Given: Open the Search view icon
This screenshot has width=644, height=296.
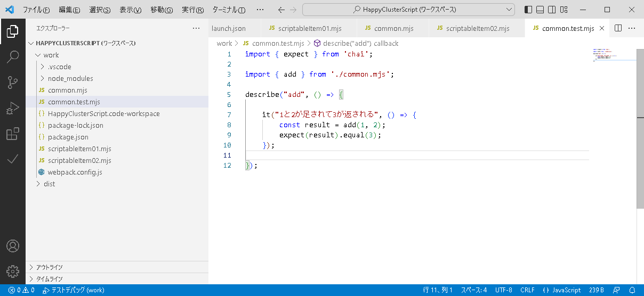Looking at the screenshot, I should click(13, 57).
